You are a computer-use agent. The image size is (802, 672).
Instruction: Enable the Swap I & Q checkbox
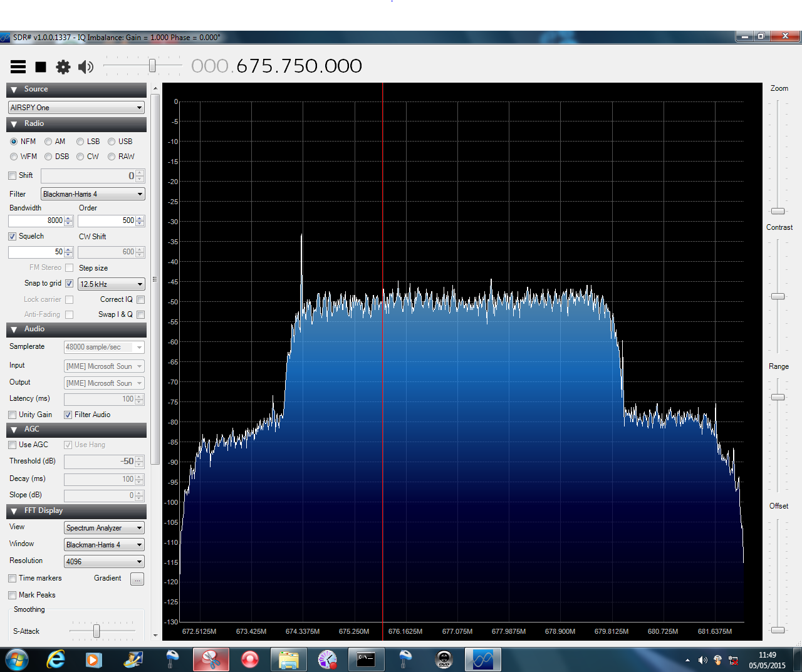coord(141,315)
